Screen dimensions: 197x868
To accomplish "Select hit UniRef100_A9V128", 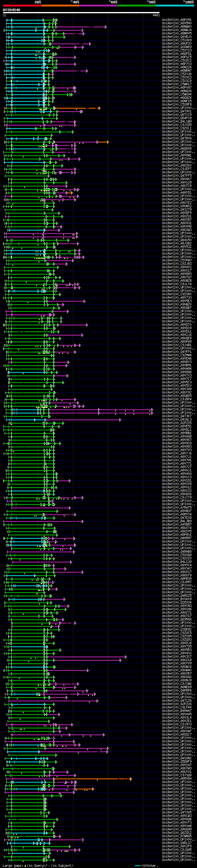I will click(177, 182).
